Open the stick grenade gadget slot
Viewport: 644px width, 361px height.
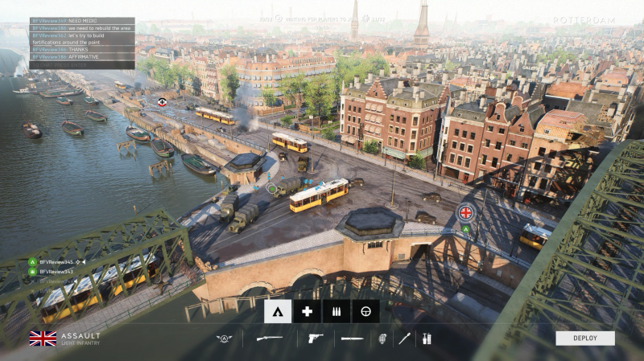[405, 338]
